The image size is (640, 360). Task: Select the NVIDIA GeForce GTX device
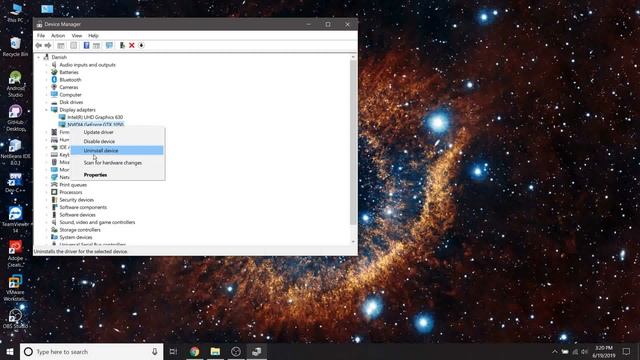coord(95,124)
